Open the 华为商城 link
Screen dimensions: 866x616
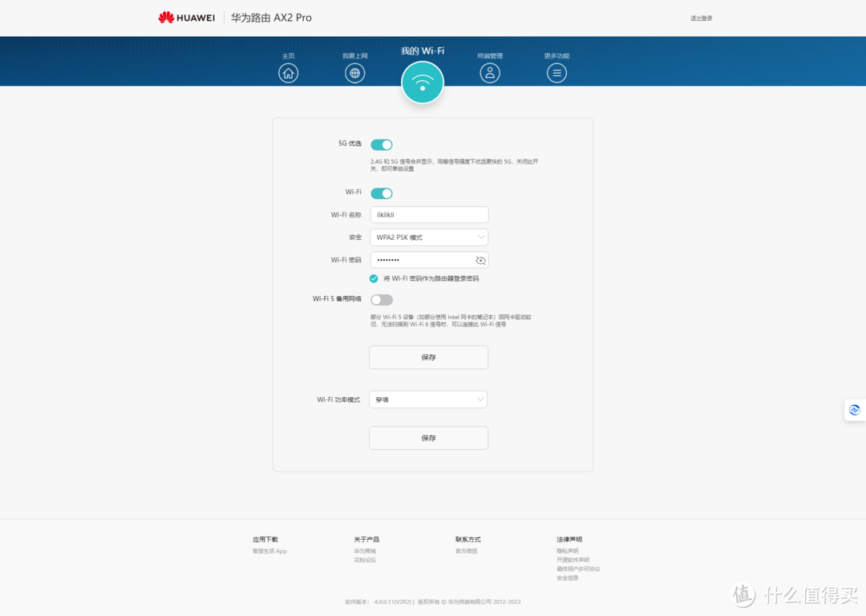pyautogui.click(x=365, y=551)
